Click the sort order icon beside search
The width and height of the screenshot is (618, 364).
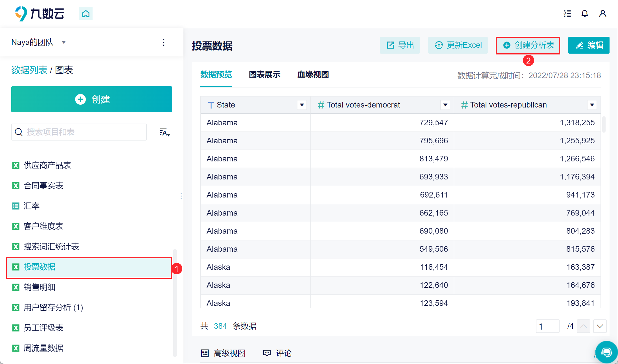(165, 132)
